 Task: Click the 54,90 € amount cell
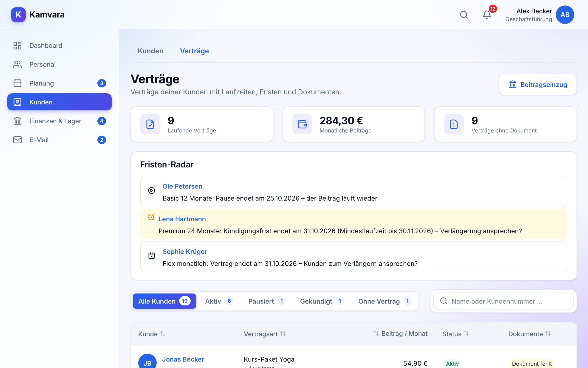point(415,363)
